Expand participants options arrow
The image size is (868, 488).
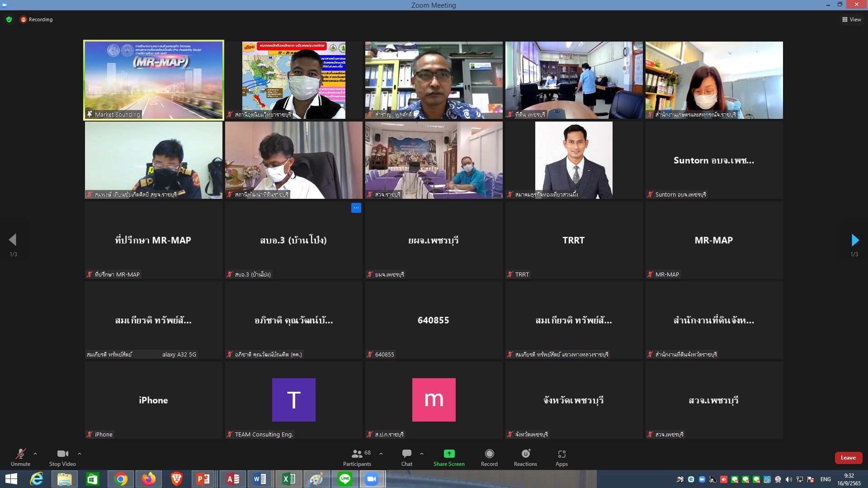381,454
